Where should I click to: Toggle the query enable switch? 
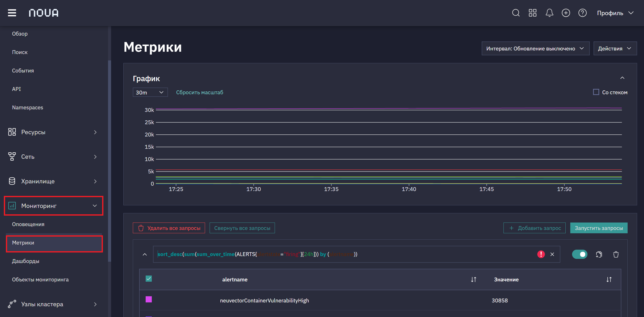580,254
